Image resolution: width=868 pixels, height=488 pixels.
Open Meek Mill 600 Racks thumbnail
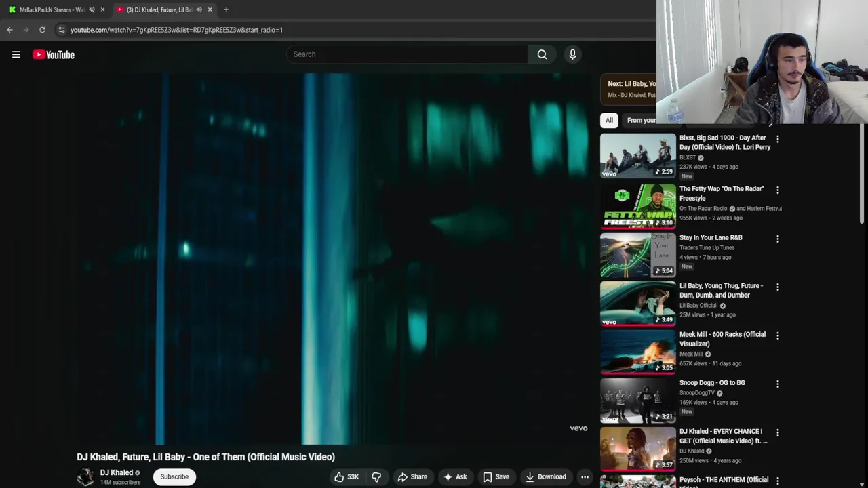pyautogui.click(x=638, y=352)
